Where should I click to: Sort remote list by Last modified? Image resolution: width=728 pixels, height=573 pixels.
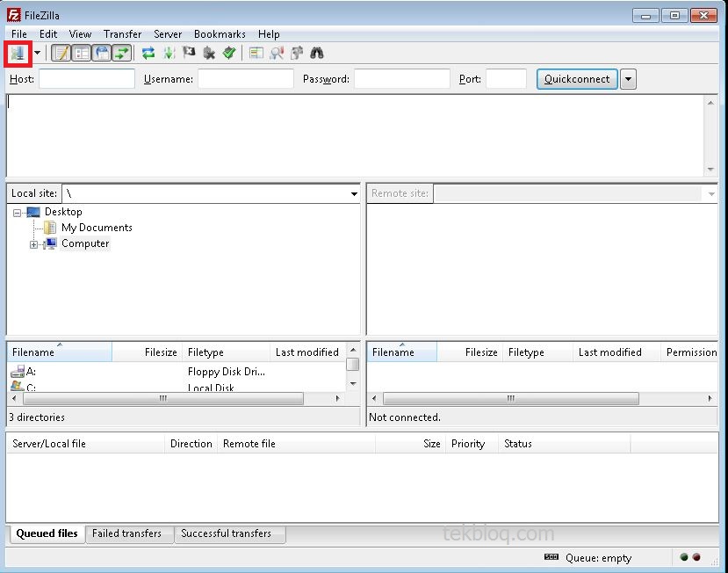pyautogui.click(x=616, y=352)
